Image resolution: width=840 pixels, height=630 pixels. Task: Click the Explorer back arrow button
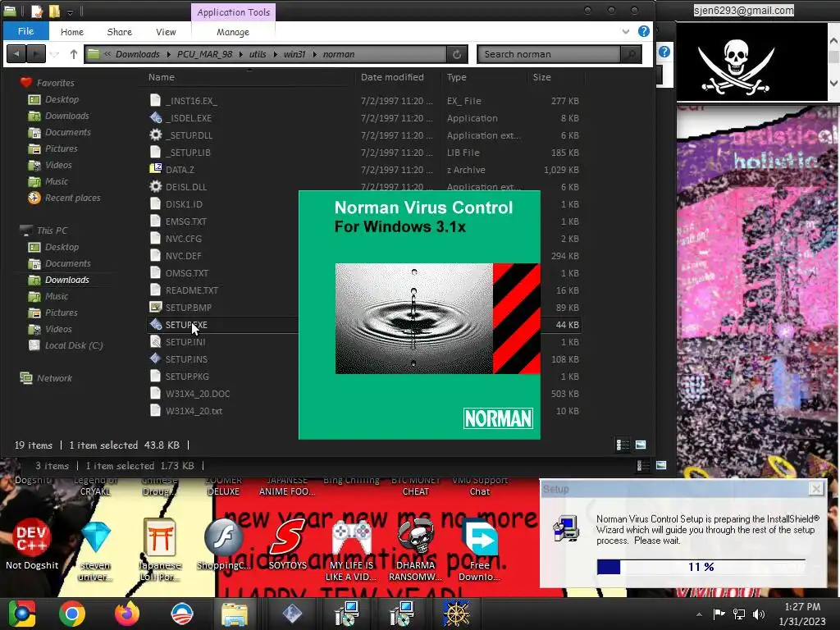click(16, 53)
